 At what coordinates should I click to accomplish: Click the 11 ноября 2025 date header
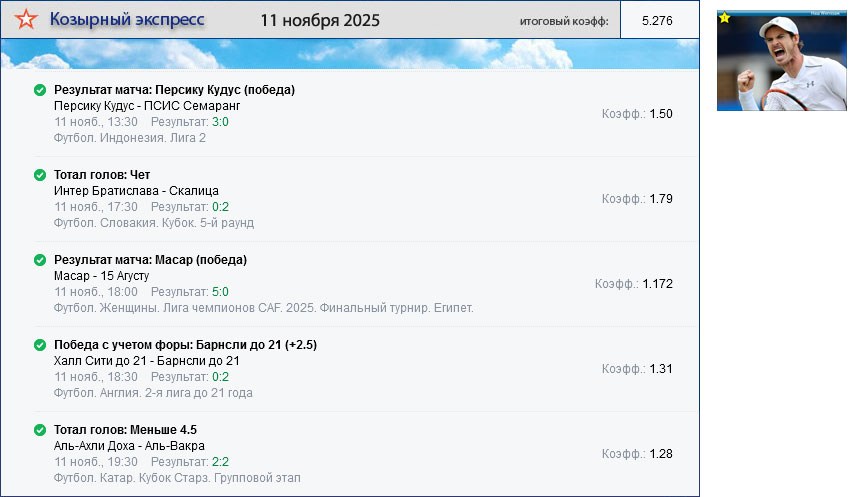(x=320, y=20)
